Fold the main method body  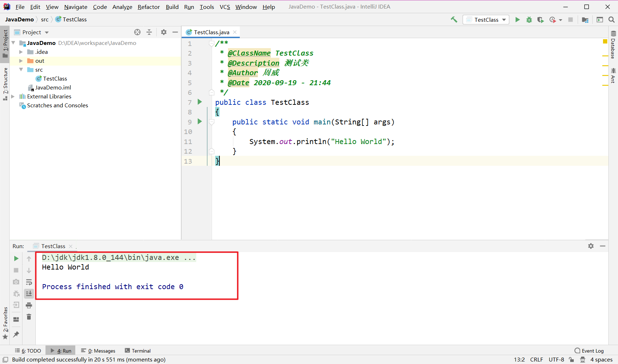[x=212, y=122]
